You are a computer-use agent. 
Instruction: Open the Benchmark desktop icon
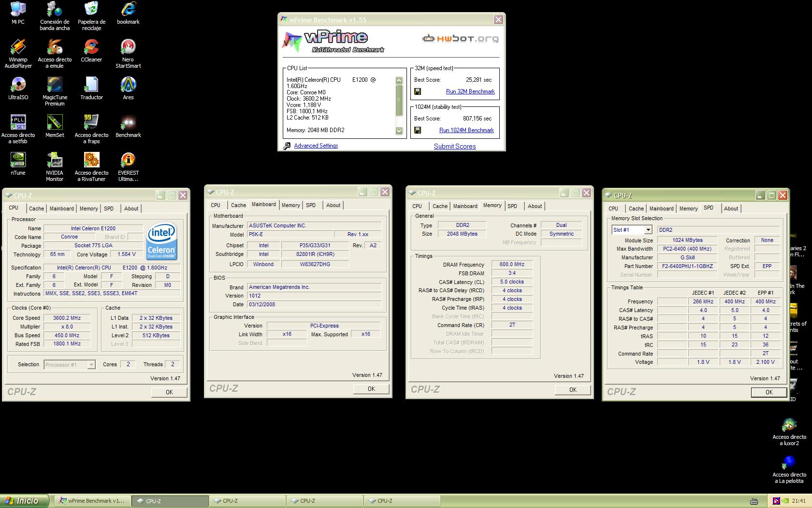click(128, 126)
